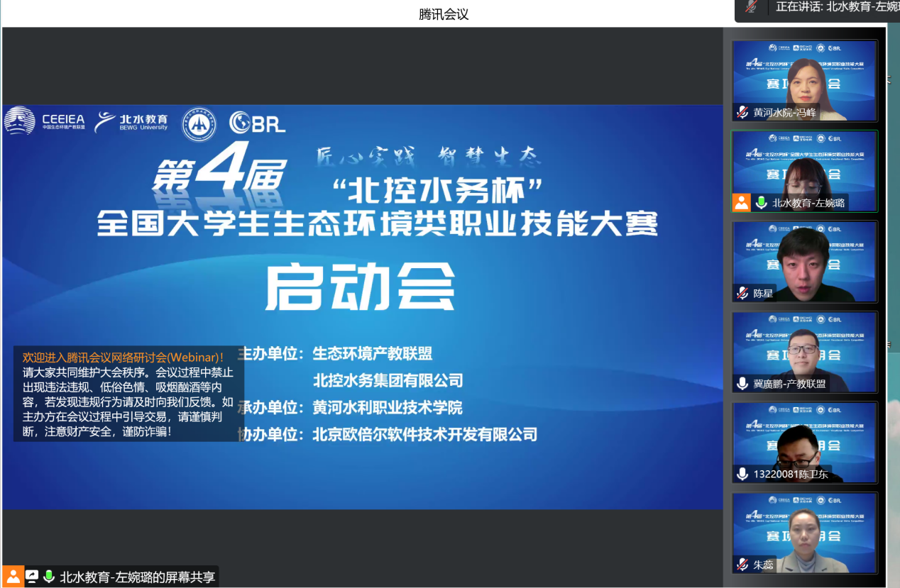Viewport: 900px width, 588px height.
Task: Click green mic icon in screen share label
Action: pos(49,577)
